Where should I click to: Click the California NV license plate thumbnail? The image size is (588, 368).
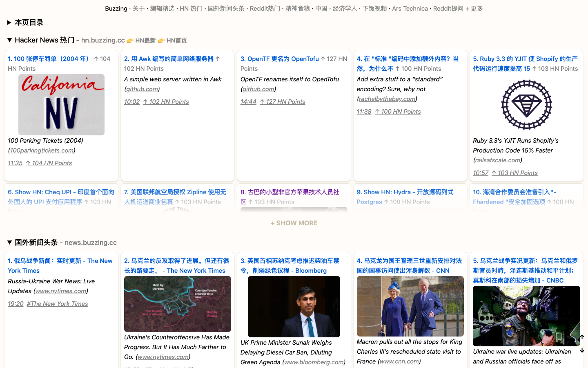pos(61,105)
